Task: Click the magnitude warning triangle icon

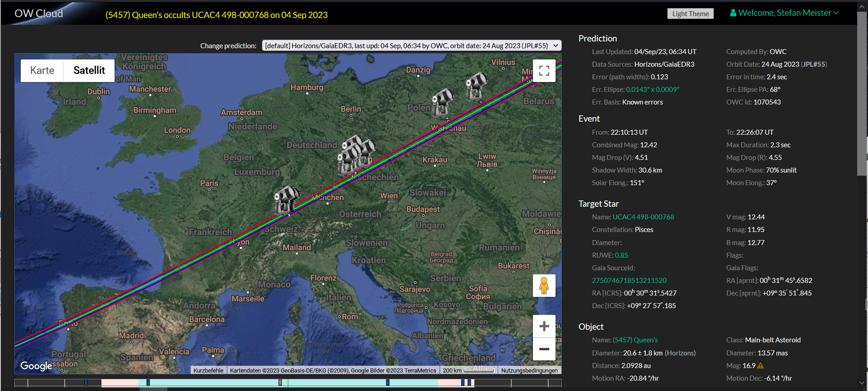Action: [x=761, y=366]
